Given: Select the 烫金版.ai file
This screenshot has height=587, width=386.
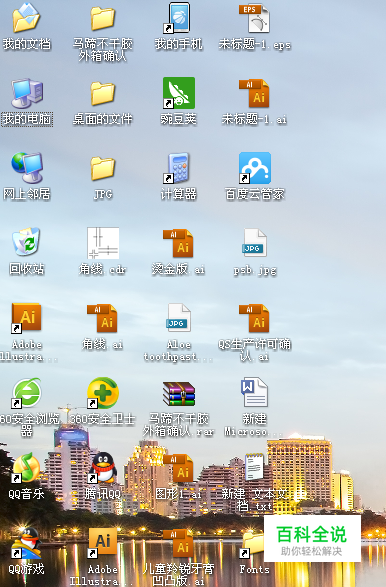Looking at the screenshot, I should pos(178,243).
